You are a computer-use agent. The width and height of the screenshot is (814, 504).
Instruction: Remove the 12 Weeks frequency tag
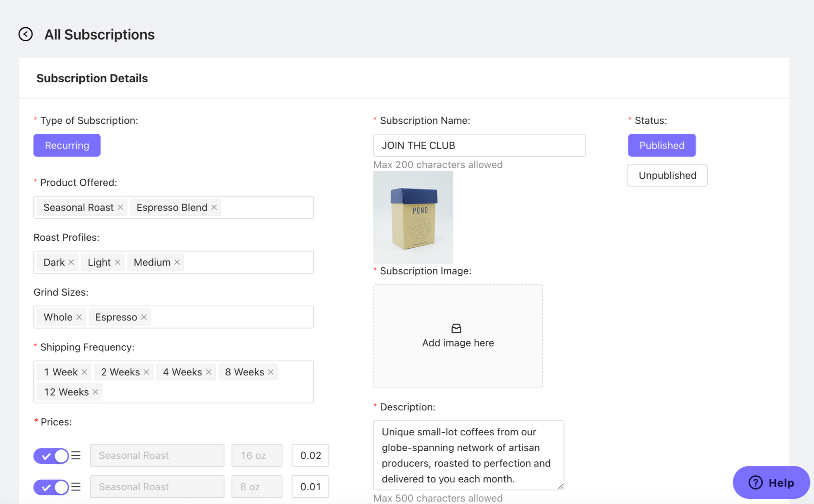tap(95, 392)
